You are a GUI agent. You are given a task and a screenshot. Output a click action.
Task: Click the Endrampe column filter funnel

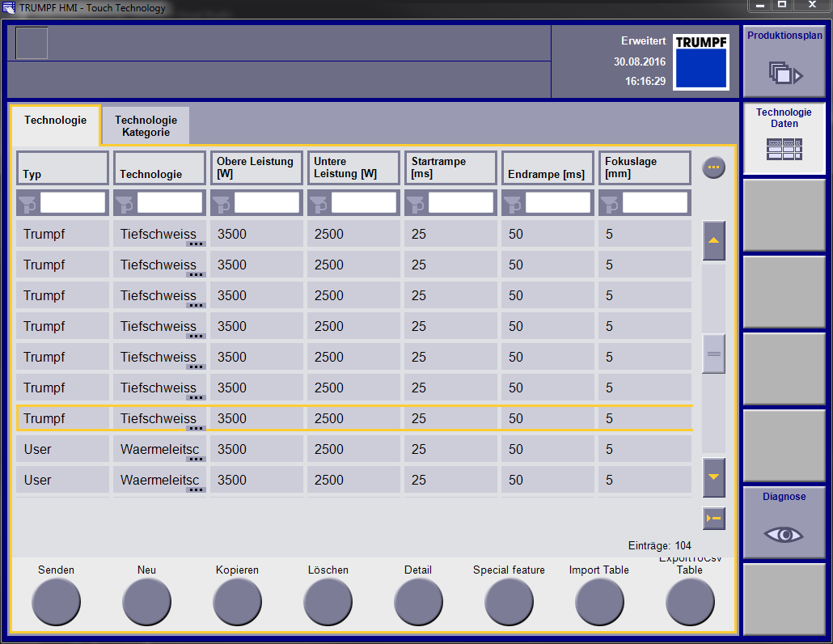(513, 203)
